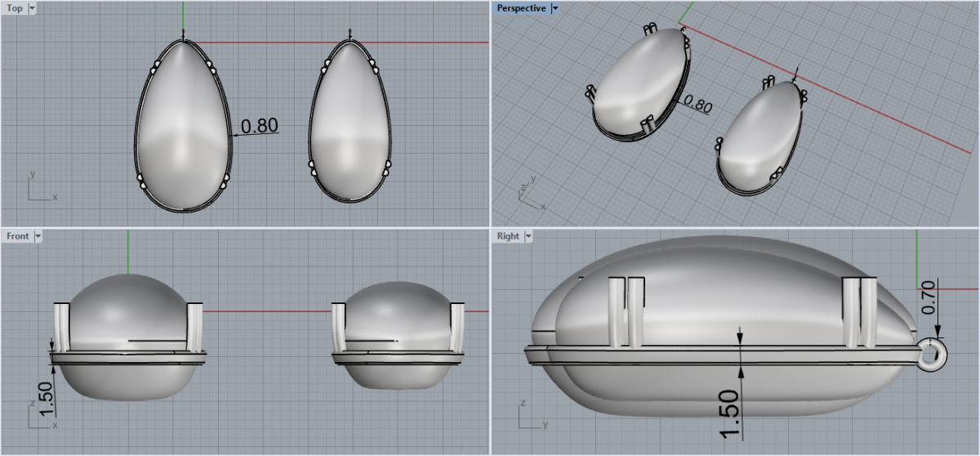Activate the Perspective viewport title label

pyautogui.click(x=521, y=8)
